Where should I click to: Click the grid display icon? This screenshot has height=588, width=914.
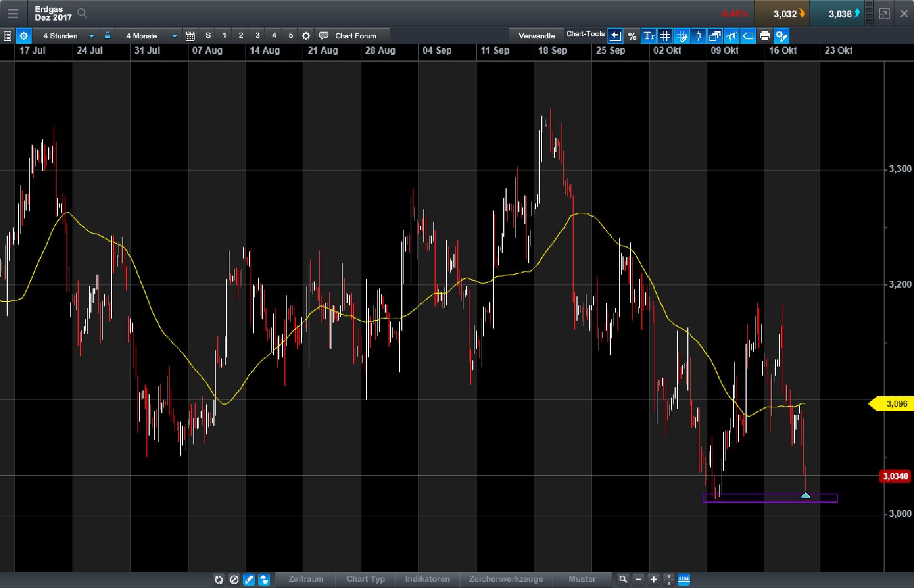coord(665,35)
